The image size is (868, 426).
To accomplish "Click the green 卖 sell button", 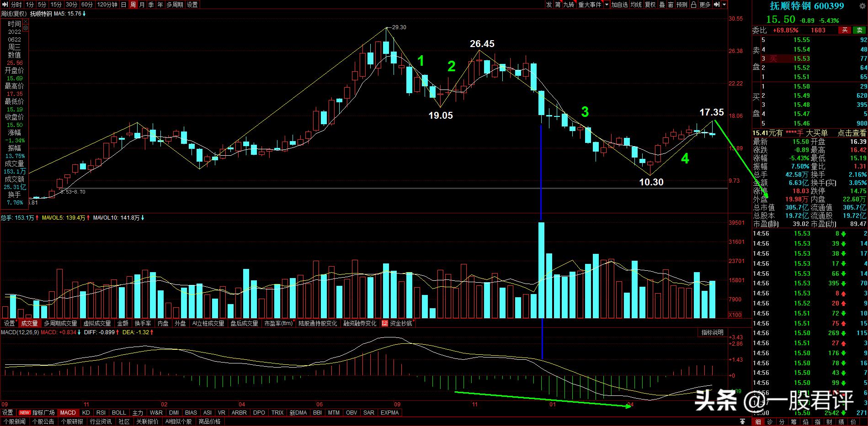I will [859, 30].
